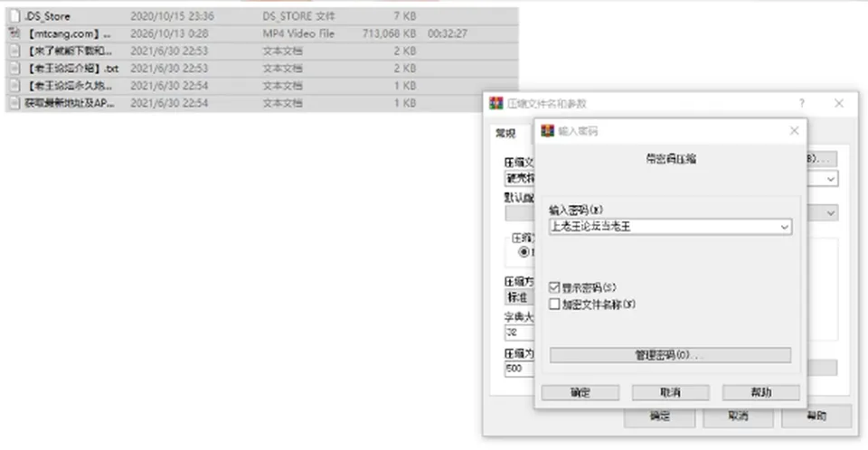Click the mtcang.com MP4 video file icon
Viewport: 868px width, 450px height.
click(15, 33)
